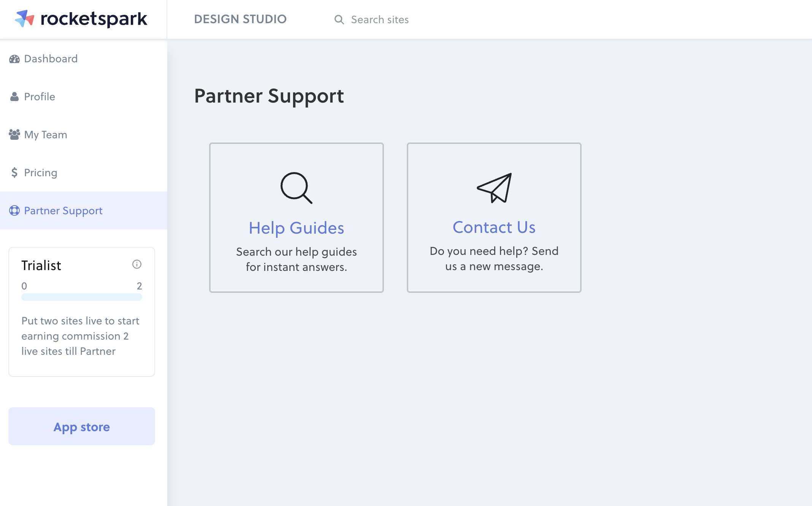Click the Trialist info icon
The image size is (812, 506).
[137, 264]
